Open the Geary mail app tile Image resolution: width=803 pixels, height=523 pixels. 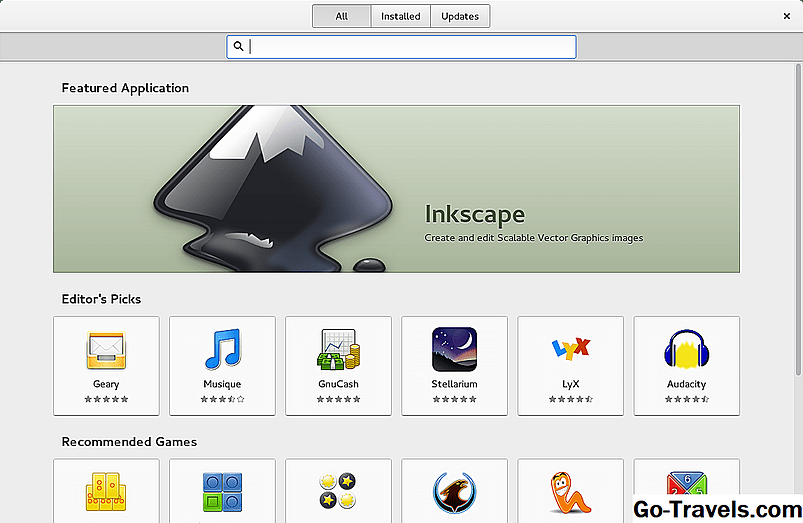point(106,365)
